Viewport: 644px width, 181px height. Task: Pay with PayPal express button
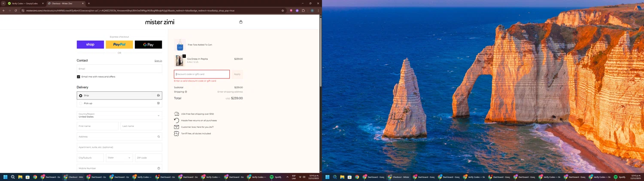[119, 45]
